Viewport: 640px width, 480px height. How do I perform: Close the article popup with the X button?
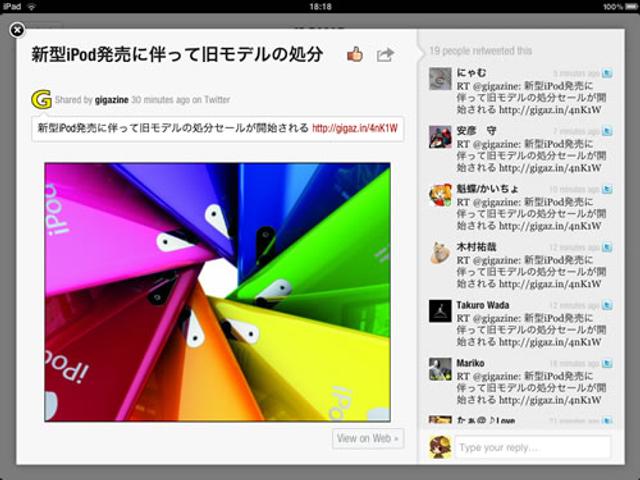pyautogui.click(x=17, y=30)
